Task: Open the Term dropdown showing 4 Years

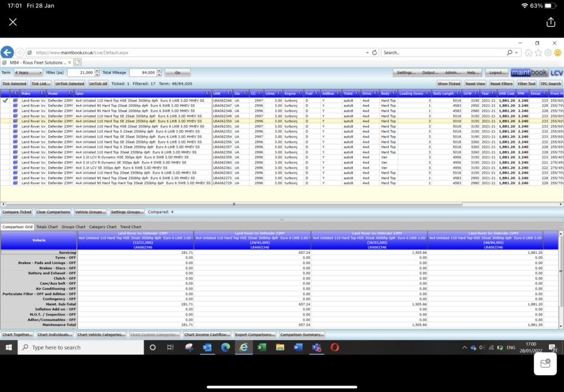Action: coord(28,72)
